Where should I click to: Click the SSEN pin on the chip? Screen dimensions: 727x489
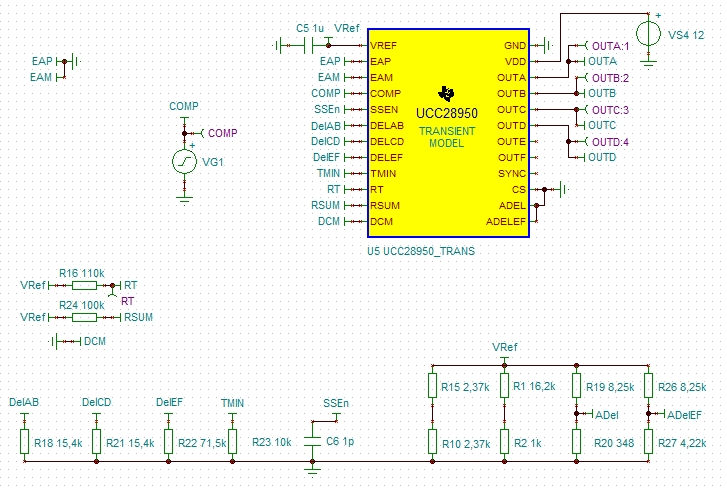click(x=384, y=110)
